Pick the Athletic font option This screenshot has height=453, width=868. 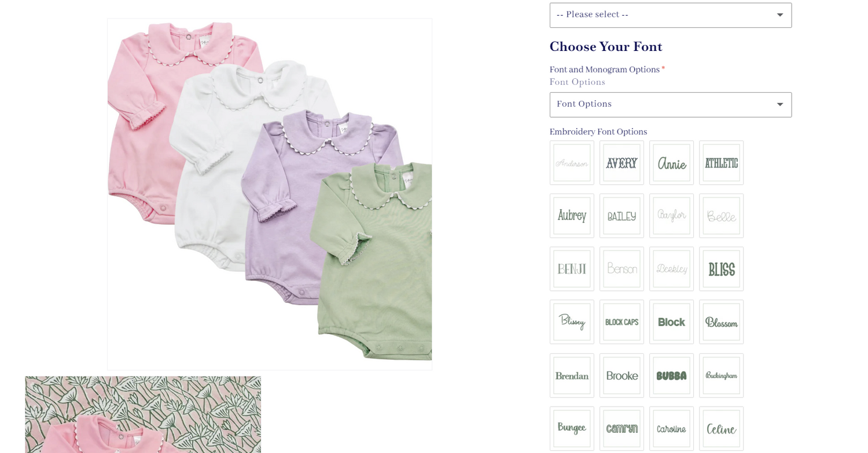(x=721, y=163)
